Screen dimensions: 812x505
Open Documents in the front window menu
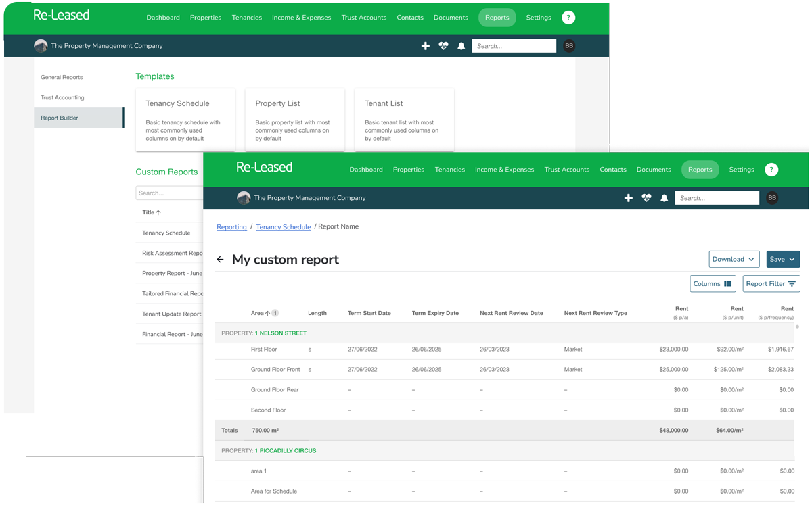point(654,170)
